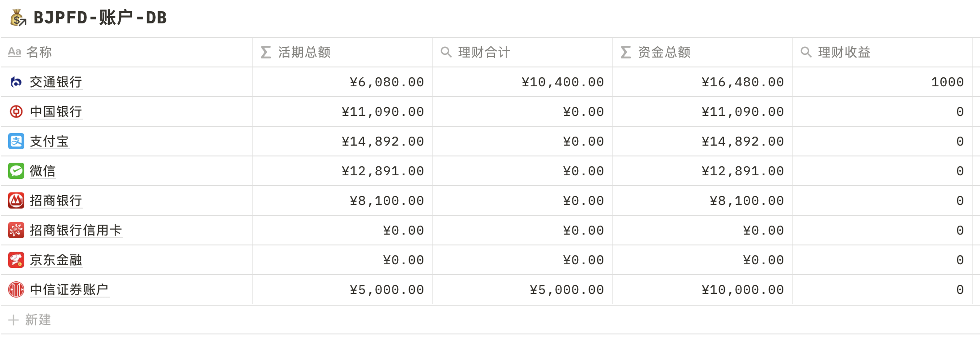980x338 pixels.
Task: Open the 名称 column header menu
Action: (x=39, y=52)
